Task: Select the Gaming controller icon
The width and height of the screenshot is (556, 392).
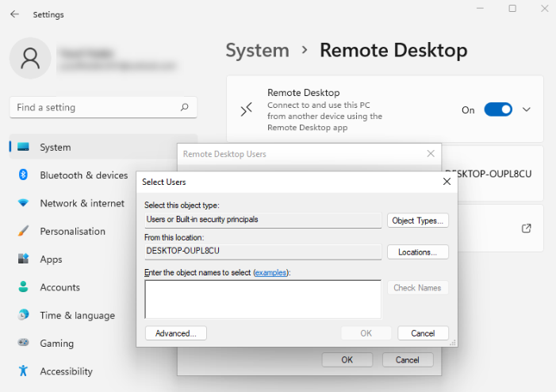Action: 24,343
